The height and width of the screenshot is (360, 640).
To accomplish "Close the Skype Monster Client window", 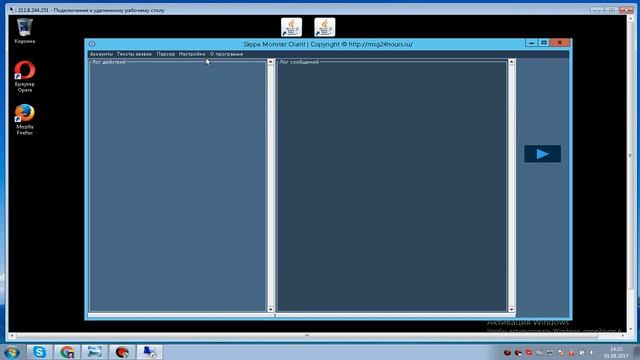I will tap(560, 42).
